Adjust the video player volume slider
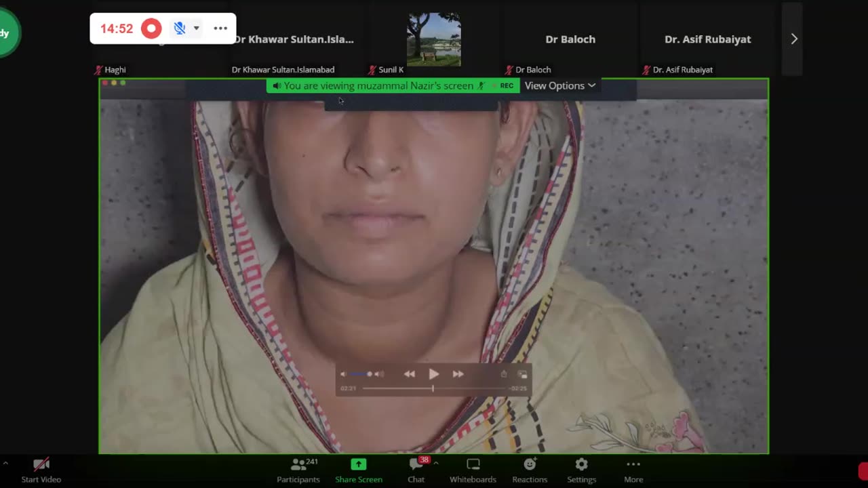Viewport: 868px width, 488px height. coord(361,374)
